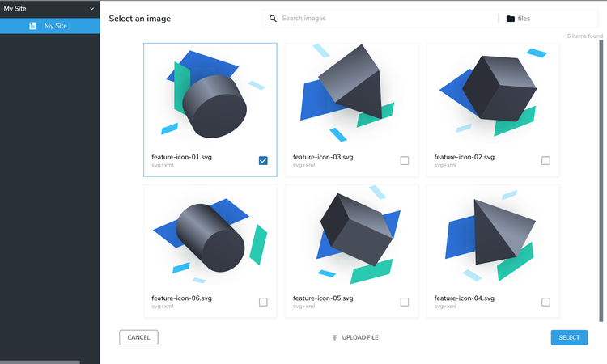Click the feature-icon-03.svg file name

323,157
